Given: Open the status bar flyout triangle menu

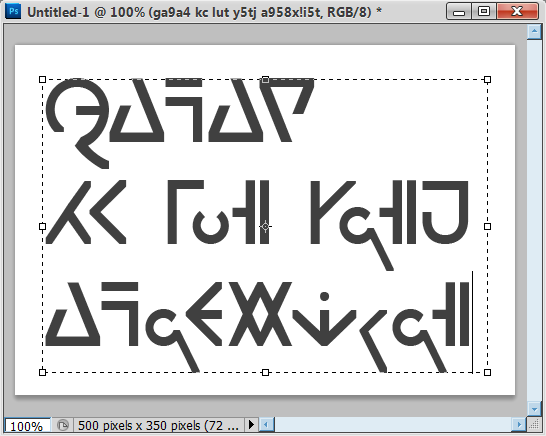Looking at the screenshot, I should pos(251,425).
